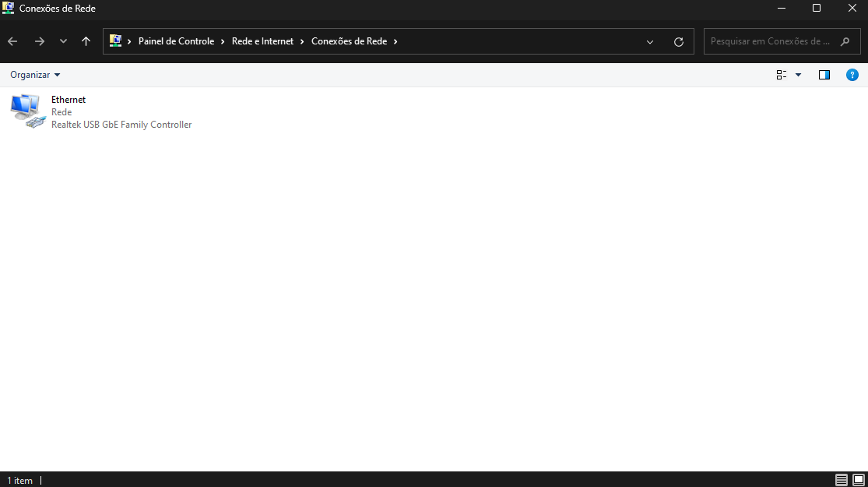This screenshot has height=487, width=868.
Task: Click the Rede status text under Ethernet
Action: coord(61,112)
